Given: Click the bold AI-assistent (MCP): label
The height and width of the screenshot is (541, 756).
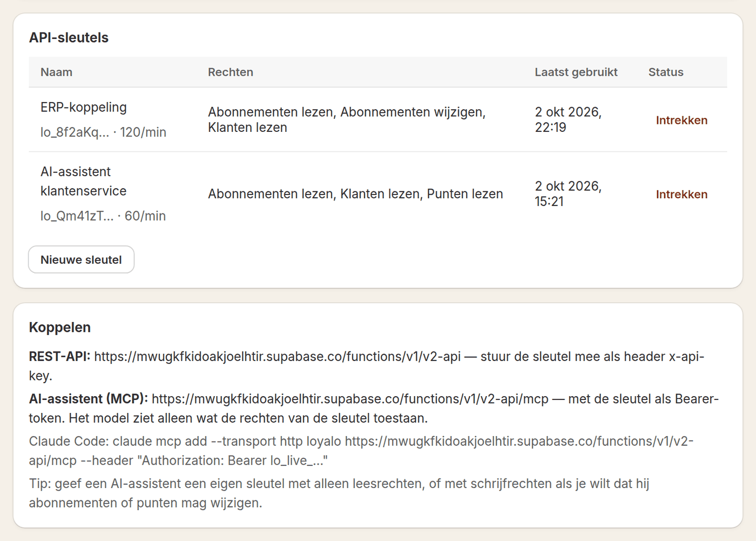Looking at the screenshot, I should pos(89,399).
